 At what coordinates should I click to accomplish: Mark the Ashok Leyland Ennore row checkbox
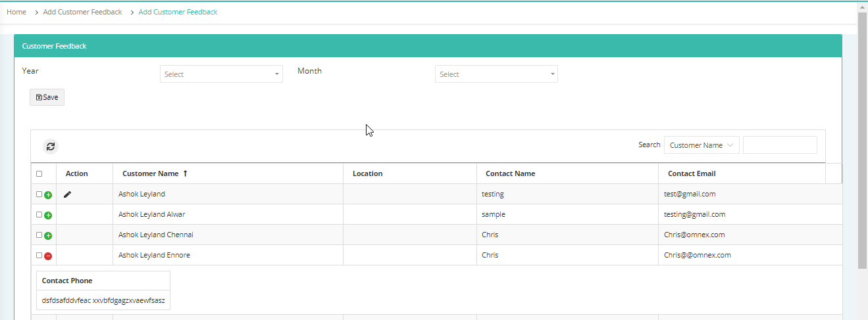pos(39,255)
